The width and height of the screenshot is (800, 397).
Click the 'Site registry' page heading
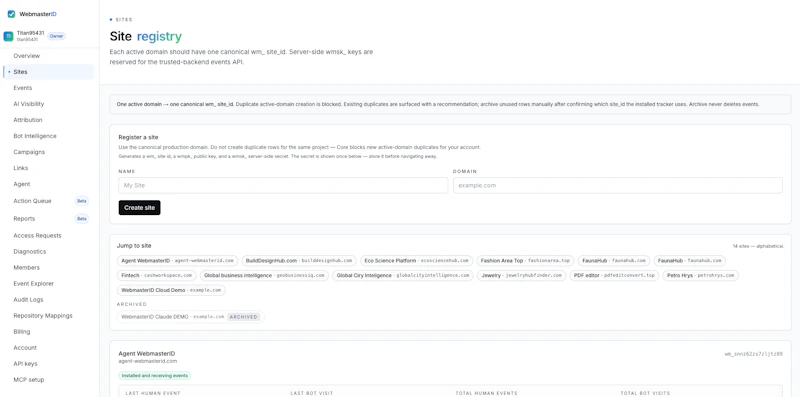point(145,36)
